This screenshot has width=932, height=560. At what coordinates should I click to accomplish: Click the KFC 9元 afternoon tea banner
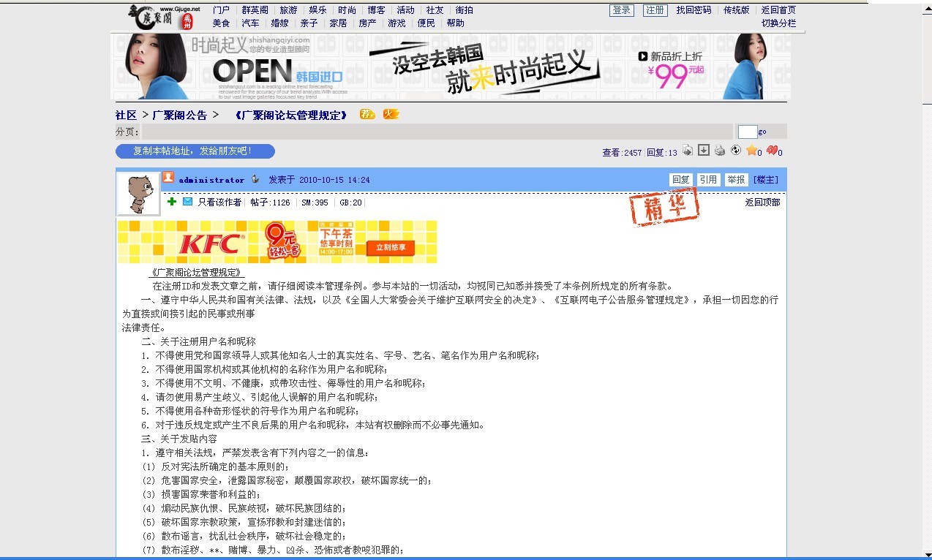[x=277, y=242]
